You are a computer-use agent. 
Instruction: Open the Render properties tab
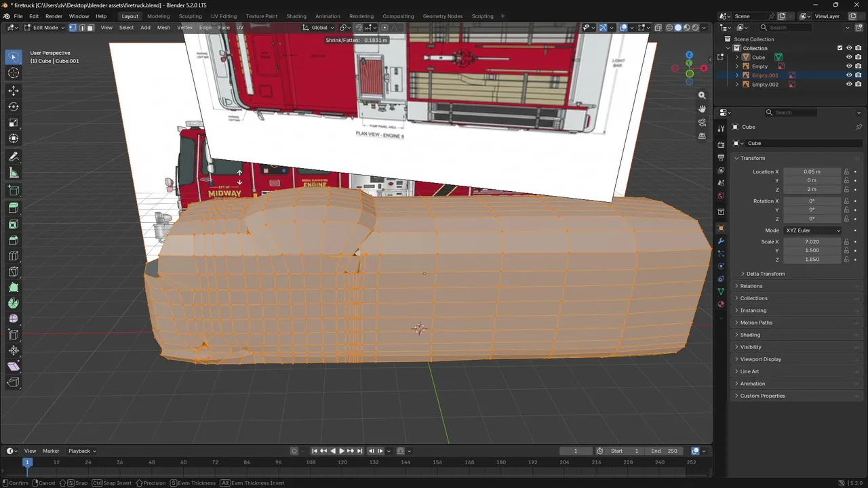721,145
